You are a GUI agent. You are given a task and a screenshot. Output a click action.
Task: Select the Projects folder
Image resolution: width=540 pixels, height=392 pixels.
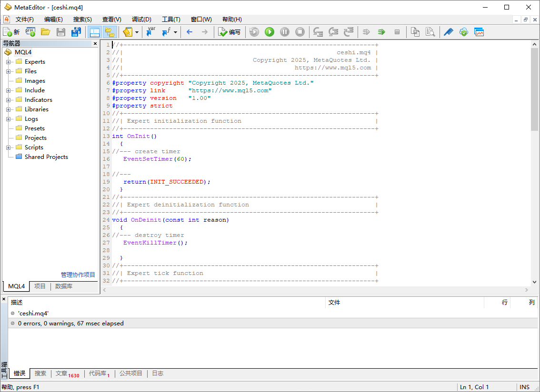[35, 137]
